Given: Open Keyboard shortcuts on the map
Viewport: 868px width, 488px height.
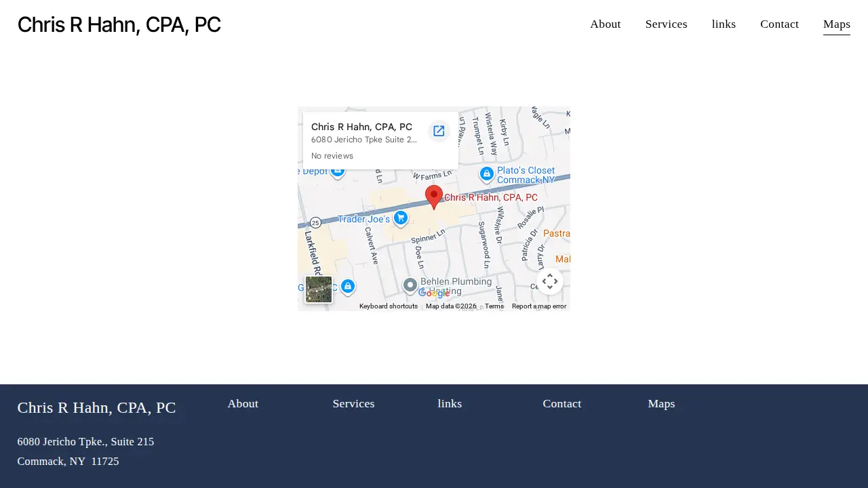Looking at the screenshot, I should pyautogui.click(x=389, y=306).
